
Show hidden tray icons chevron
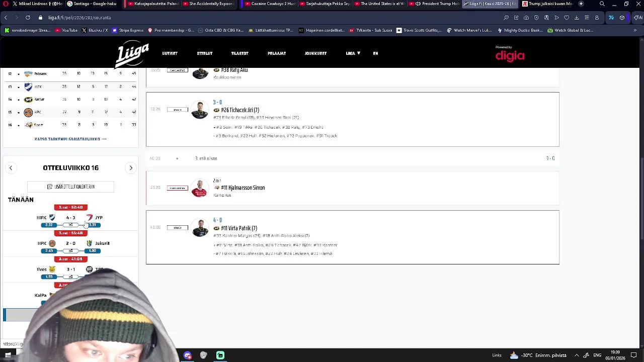click(576, 355)
